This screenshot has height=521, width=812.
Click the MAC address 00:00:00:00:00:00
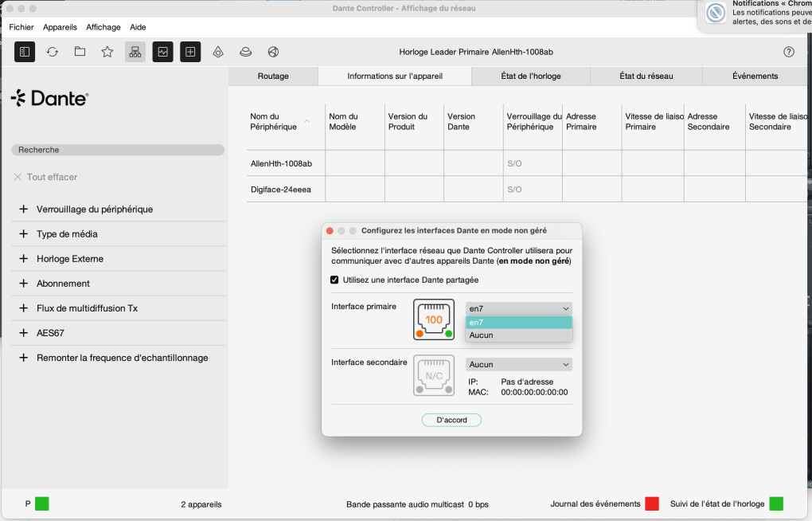click(534, 393)
